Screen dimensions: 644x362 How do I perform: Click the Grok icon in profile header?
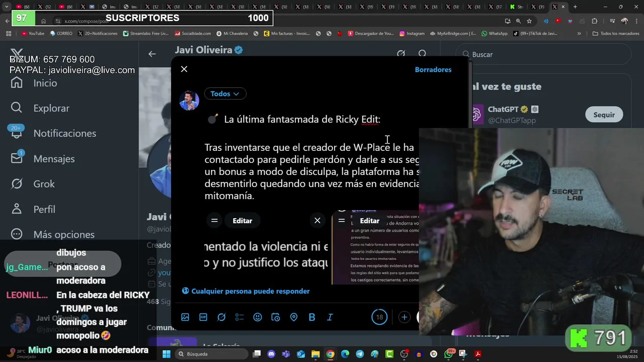pos(401,54)
